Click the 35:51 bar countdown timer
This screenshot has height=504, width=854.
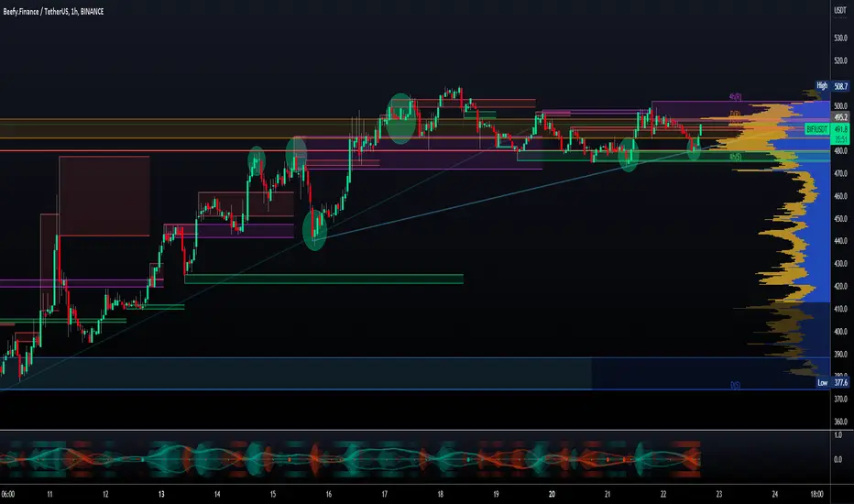841,139
